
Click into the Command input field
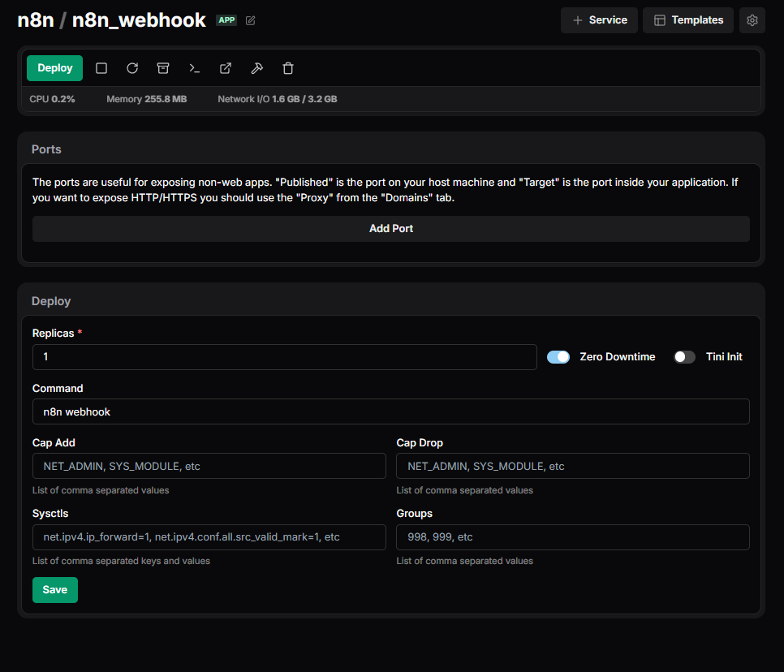[391, 411]
